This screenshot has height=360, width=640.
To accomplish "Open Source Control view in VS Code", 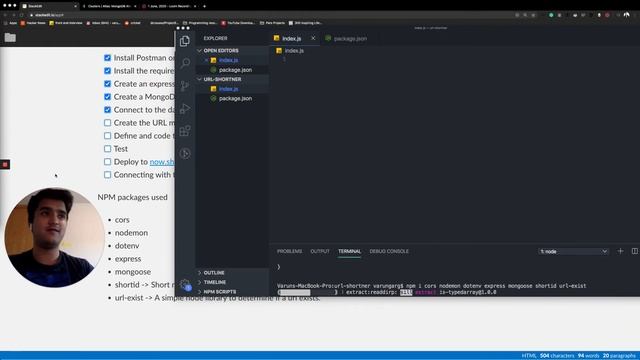I will coord(185,86).
